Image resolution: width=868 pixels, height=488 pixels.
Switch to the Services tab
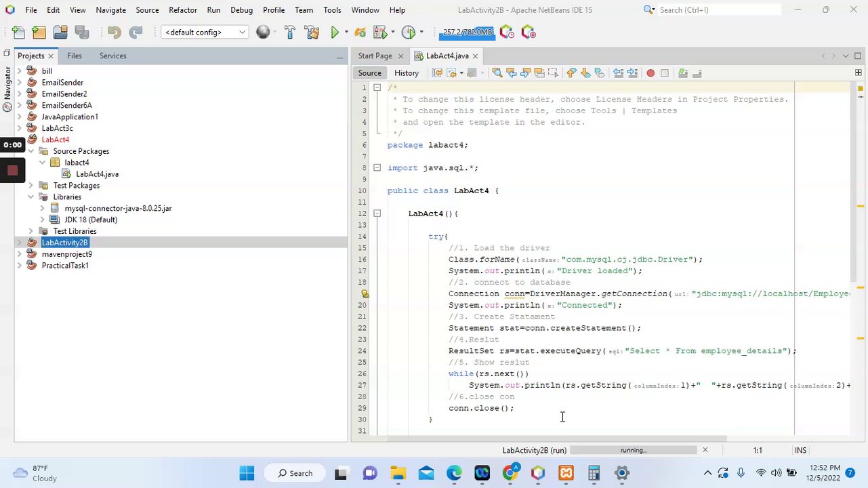112,56
